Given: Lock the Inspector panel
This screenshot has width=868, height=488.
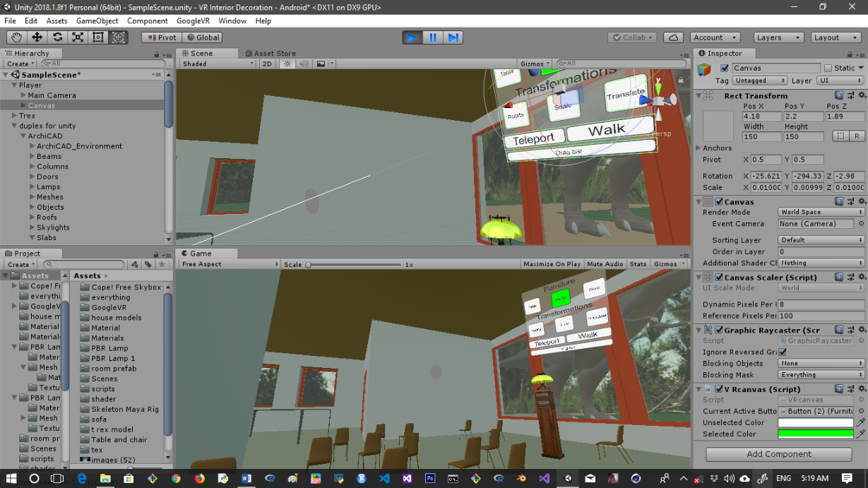Looking at the screenshot, I should point(848,54).
